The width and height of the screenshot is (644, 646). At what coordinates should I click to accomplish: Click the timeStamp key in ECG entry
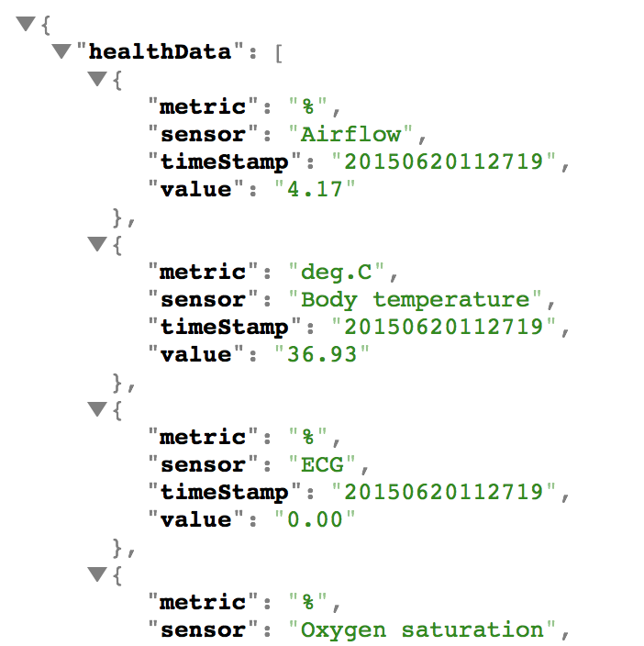pyautogui.click(x=225, y=493)
